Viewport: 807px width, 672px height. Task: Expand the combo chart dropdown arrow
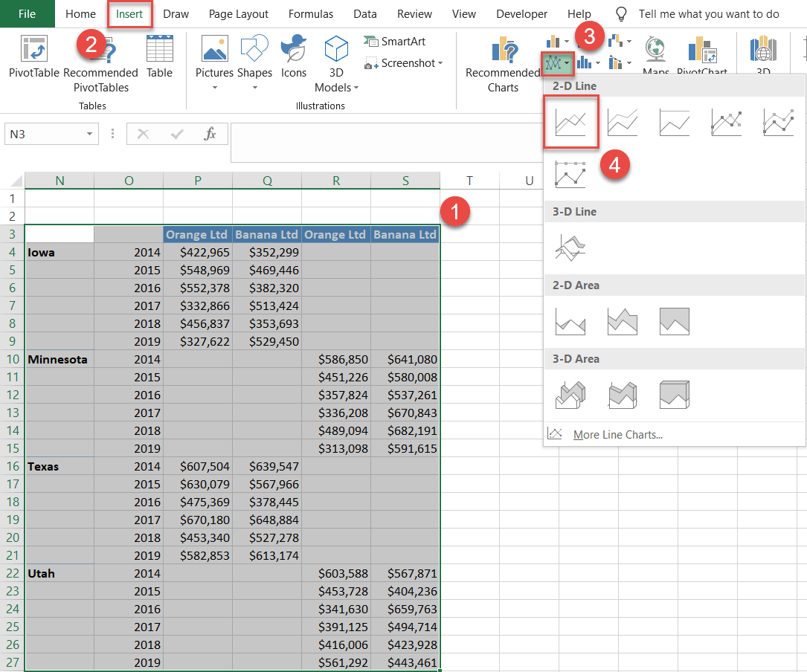629,63
